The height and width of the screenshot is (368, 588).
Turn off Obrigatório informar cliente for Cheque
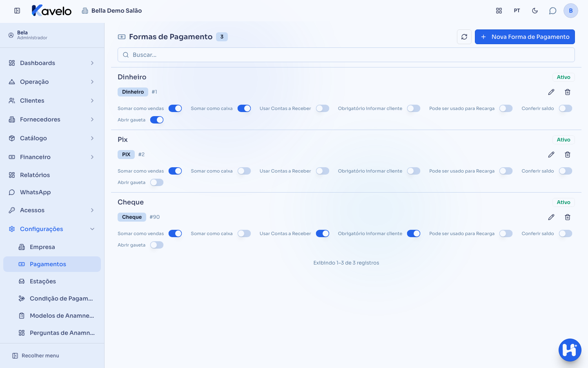click(x=414, y=233)
